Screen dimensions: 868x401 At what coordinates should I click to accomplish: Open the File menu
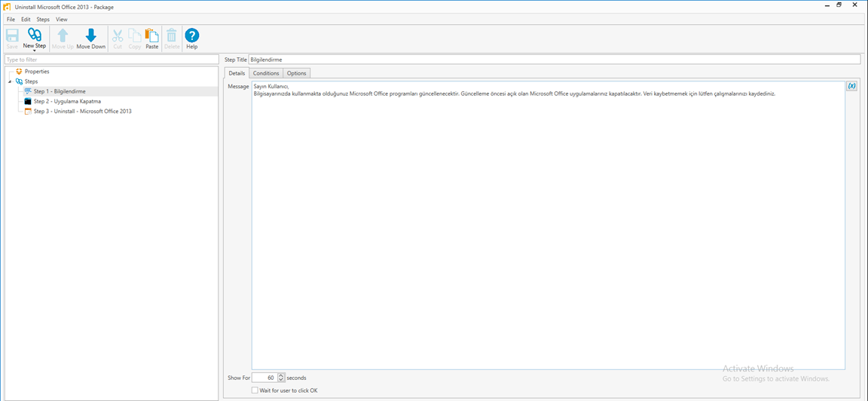click(x=11, y=20)
